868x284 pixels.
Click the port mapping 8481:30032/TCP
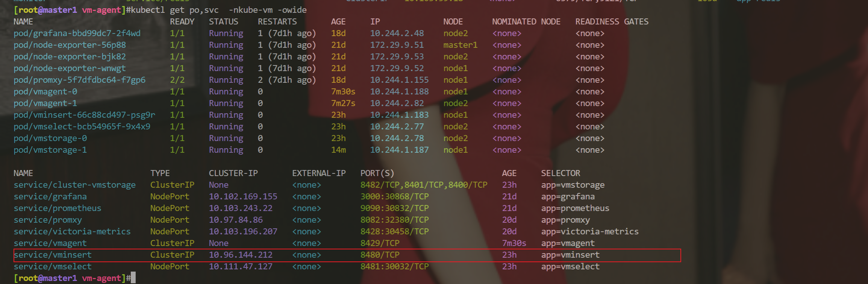pyautogui.click(x=395, y=267)
